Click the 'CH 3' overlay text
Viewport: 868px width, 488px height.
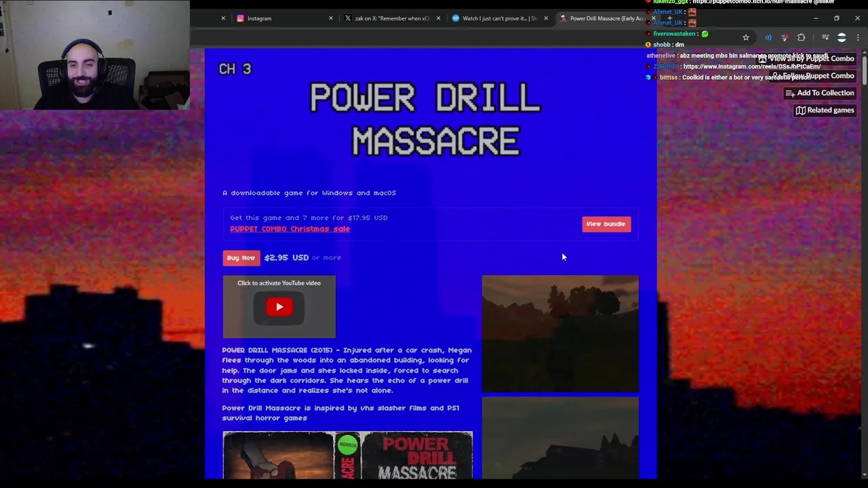click(235, 68)
